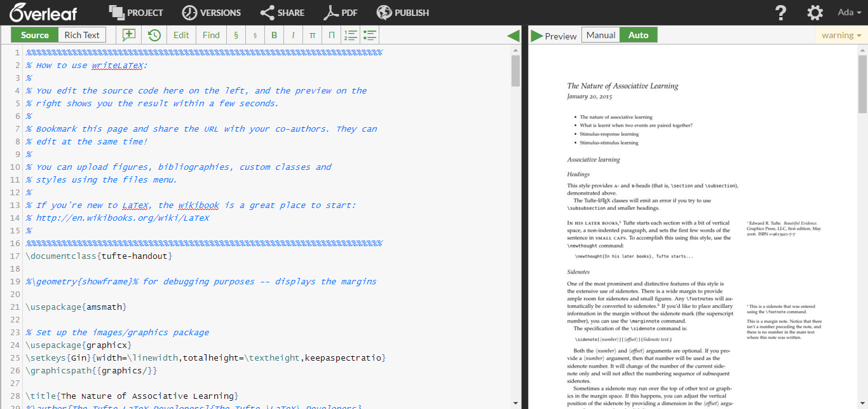
Task: Click the add comment icon
Action: point(129,35)
